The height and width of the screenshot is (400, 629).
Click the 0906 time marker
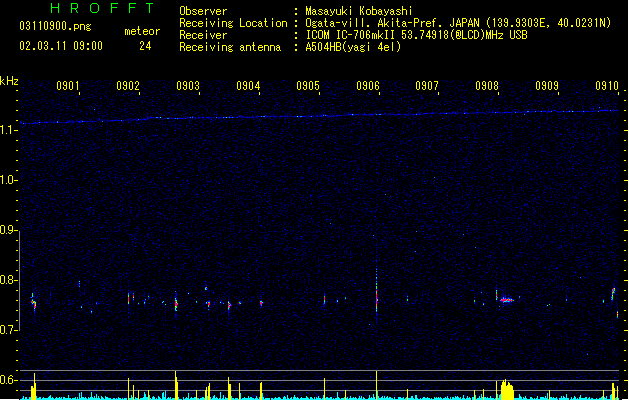click(368, 86)
